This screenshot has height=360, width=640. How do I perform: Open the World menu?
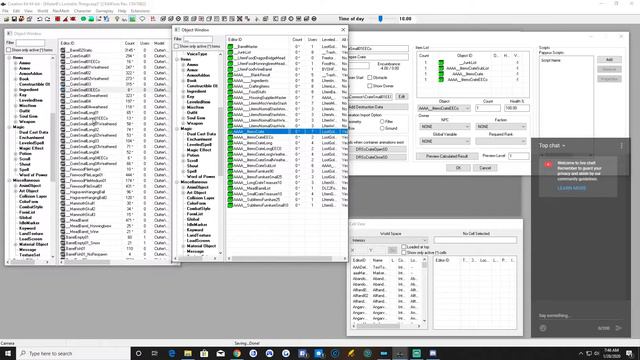point(42,11)
